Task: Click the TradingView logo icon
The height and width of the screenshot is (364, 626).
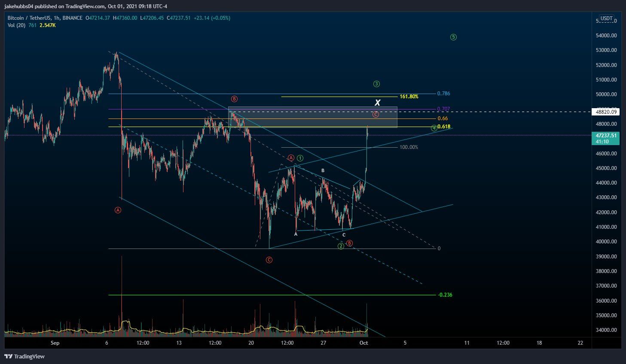Action: click(x=7, y=356)
